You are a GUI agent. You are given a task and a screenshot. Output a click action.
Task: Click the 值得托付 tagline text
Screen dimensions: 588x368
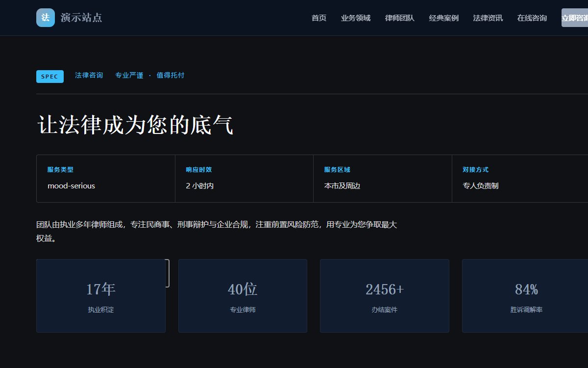pyautogui.click(x=171, y=76)
